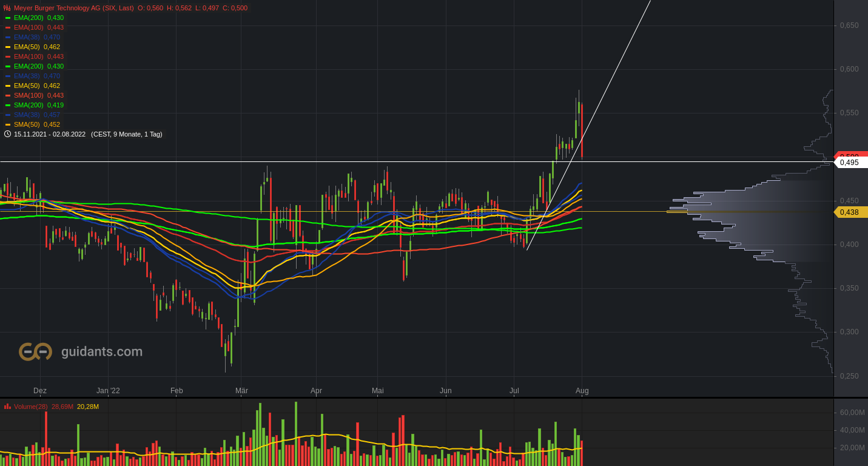
Task: Click the 0,550 price axis label
Action: (849, 113)
